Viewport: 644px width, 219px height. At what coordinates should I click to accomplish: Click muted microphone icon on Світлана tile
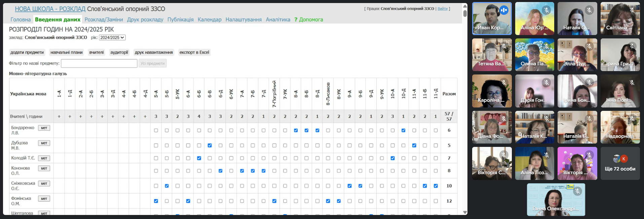tap(632, 10)
